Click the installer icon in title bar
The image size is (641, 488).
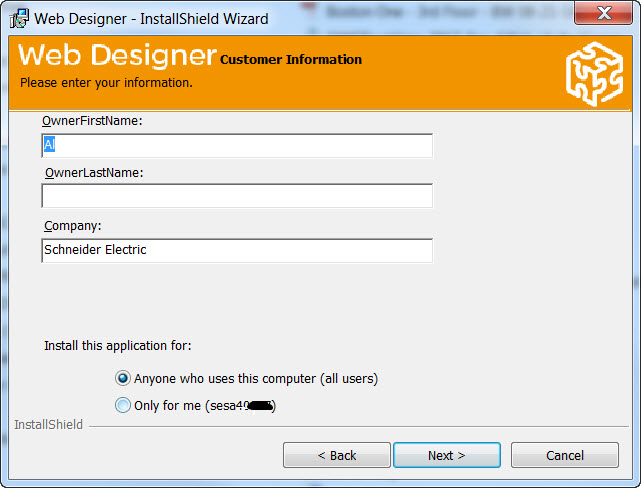point(19,18)
